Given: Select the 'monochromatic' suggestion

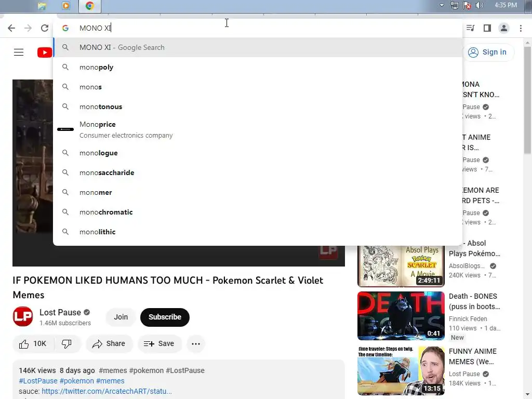Looking at the screenshot, I should point(258,212).
